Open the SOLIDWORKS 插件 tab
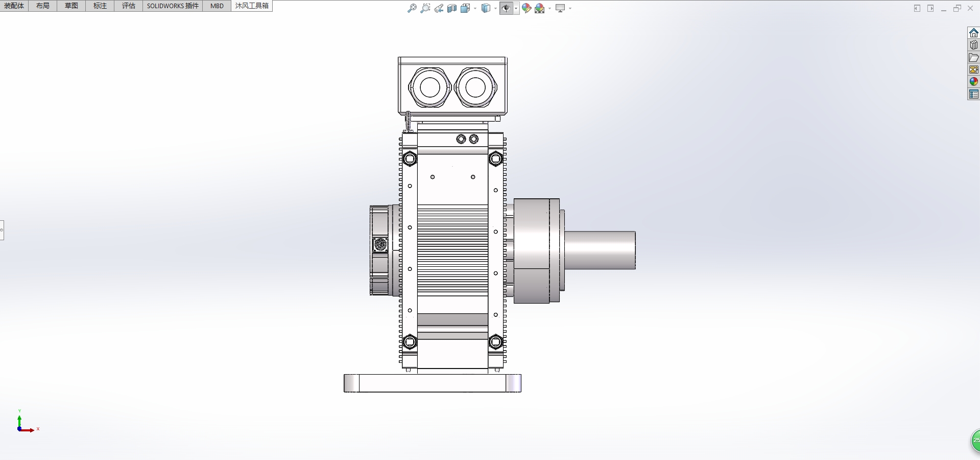 click(x=173, y=6)
